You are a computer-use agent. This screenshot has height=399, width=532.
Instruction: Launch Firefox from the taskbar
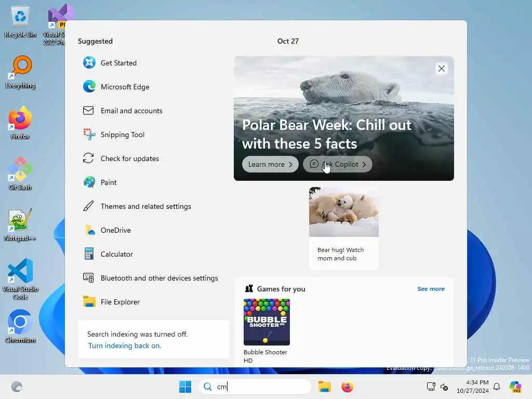[347, 387]
